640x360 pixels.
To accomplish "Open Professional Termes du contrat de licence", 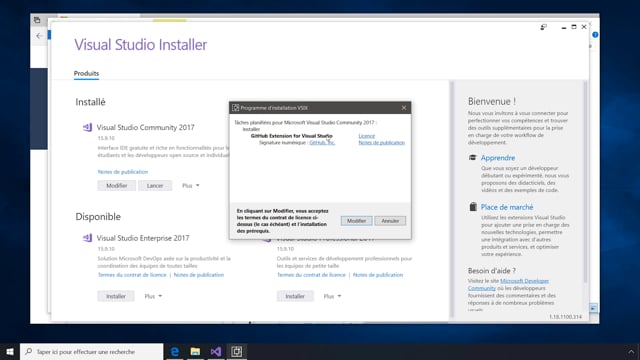I will point(311,275).
